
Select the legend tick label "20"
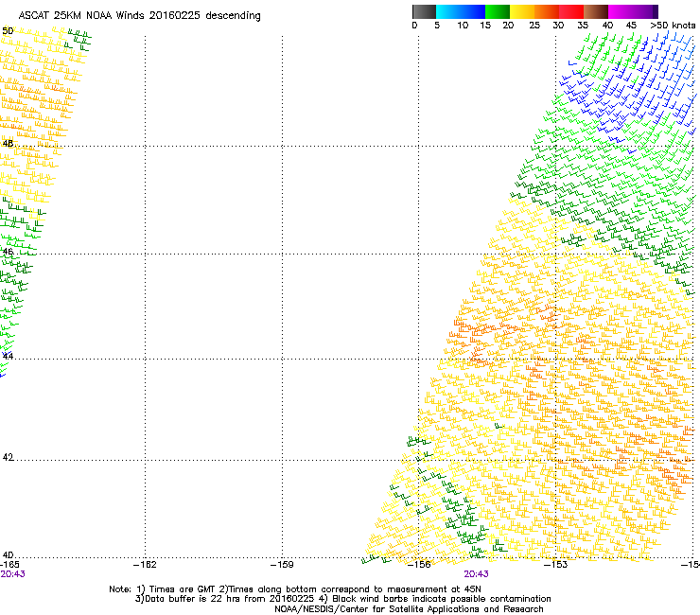(508, 26)
